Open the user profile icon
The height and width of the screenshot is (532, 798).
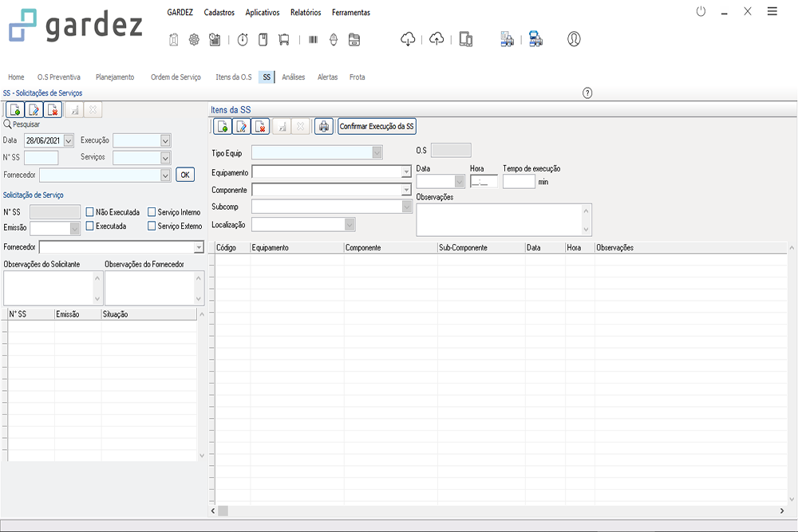574,39
